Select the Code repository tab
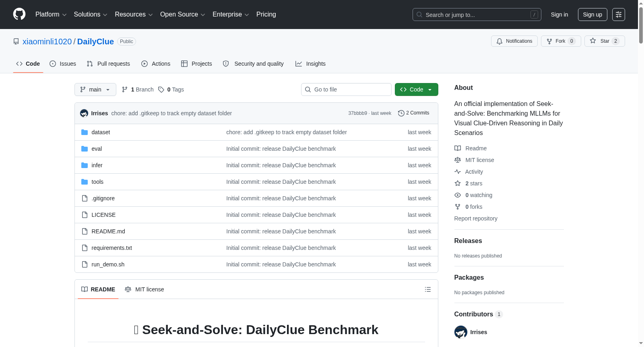The height and width of the screenshot is (347, 644). click(28, 64)
